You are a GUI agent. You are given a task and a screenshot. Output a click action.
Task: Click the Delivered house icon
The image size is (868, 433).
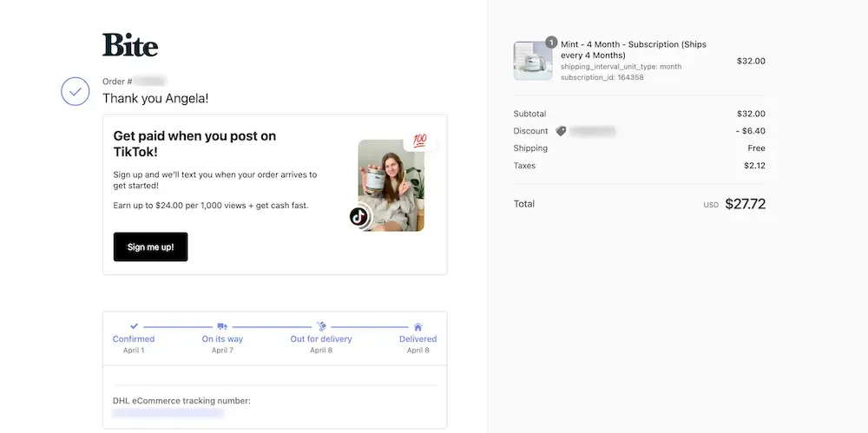(x=418, y=326)
